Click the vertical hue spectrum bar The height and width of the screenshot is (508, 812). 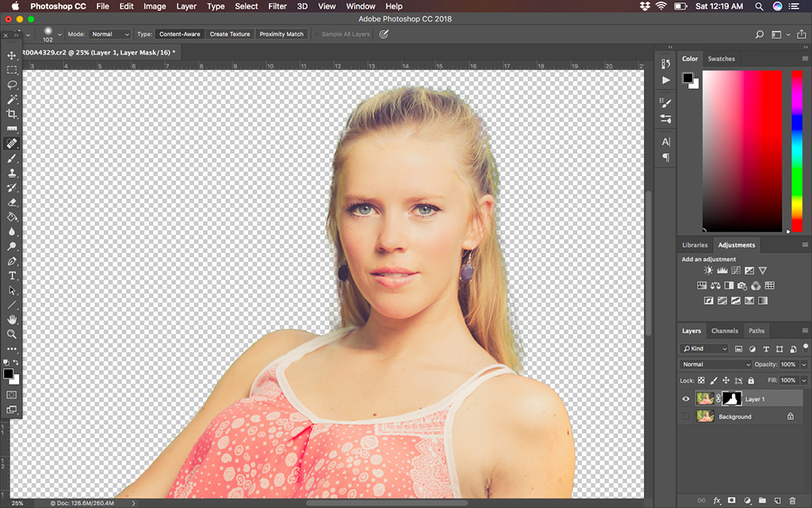(x=796, y=151)
